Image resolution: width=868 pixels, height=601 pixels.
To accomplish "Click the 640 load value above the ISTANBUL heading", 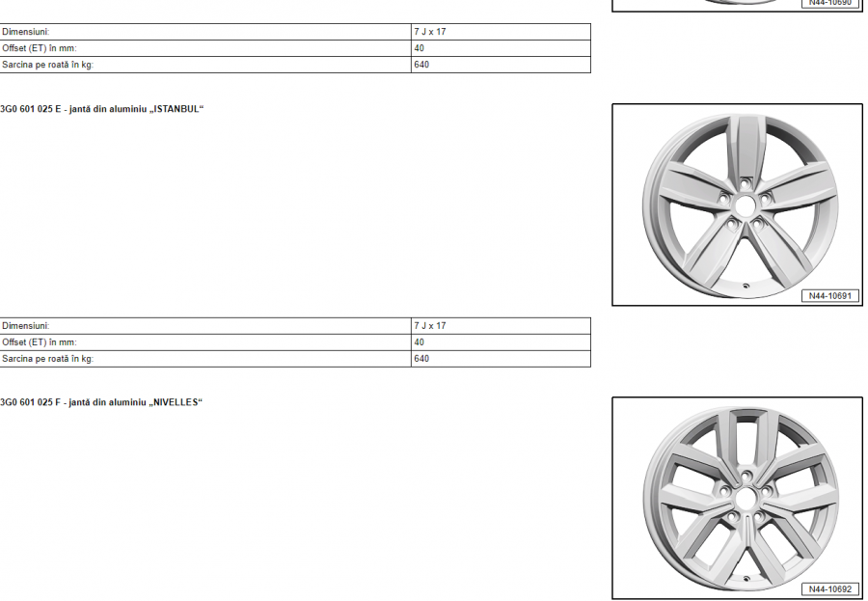I will pos(421,65).
